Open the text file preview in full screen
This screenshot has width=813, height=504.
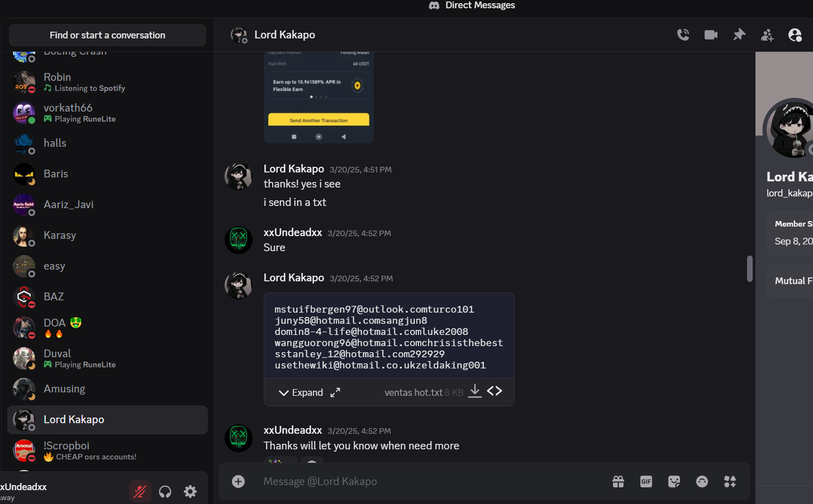point(335,392)
